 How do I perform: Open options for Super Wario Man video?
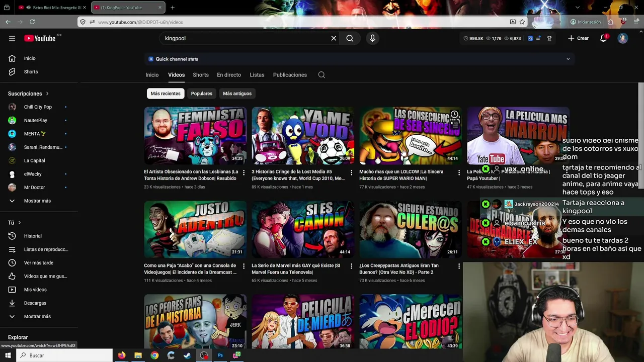tap(458, 172)
